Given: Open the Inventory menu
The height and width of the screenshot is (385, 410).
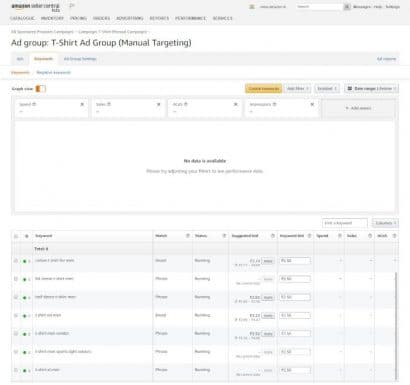Looking at the screenshot, I should [52, 18].
